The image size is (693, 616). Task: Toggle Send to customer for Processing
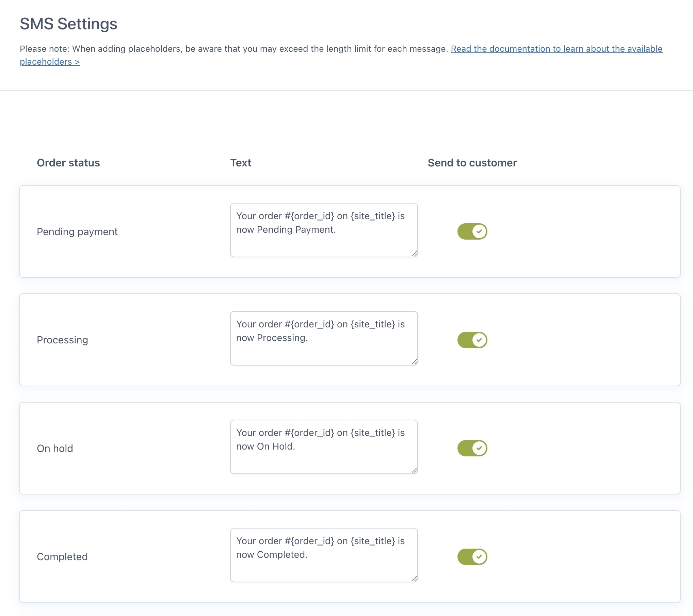(472, 340)
